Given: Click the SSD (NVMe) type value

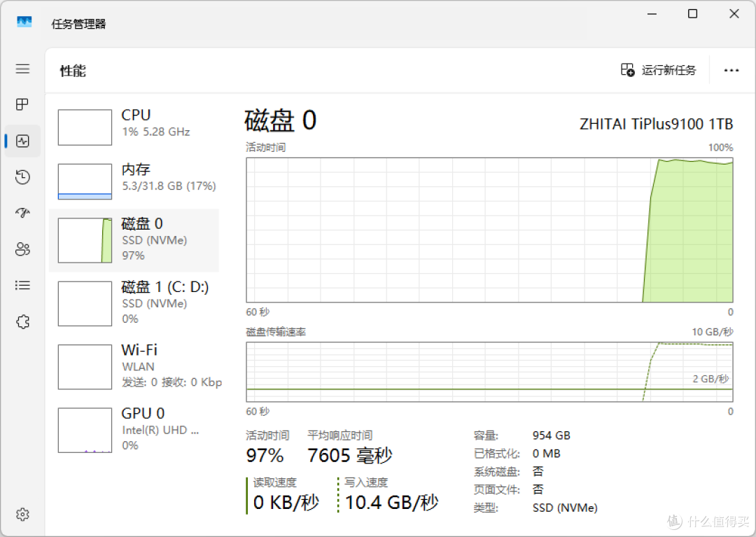Looking at the screenshot, I should (565, 508).
